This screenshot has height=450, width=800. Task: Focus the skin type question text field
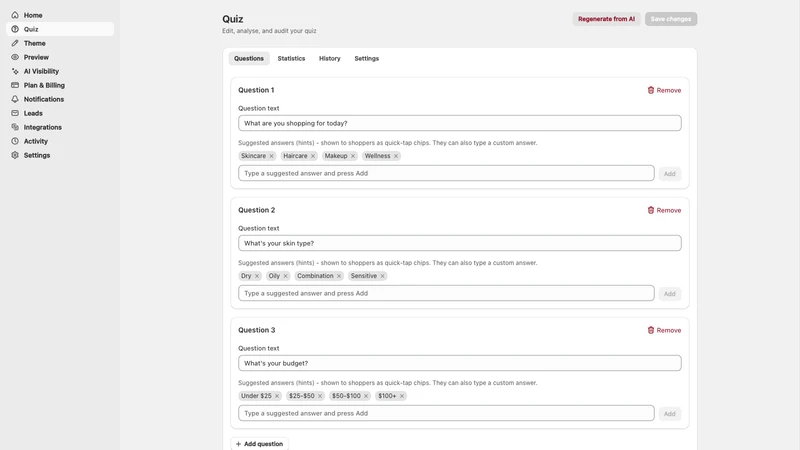pyautogui.click(x=460, y=243)
